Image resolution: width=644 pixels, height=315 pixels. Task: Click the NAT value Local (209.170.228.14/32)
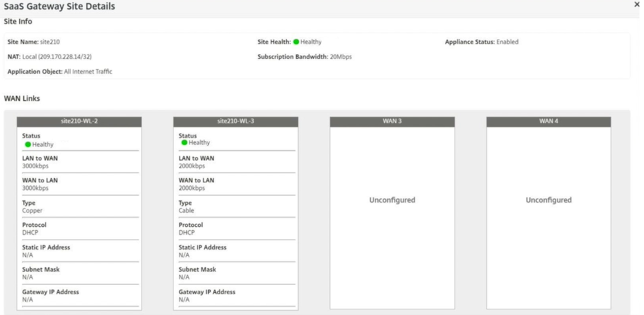coord(57,57)
